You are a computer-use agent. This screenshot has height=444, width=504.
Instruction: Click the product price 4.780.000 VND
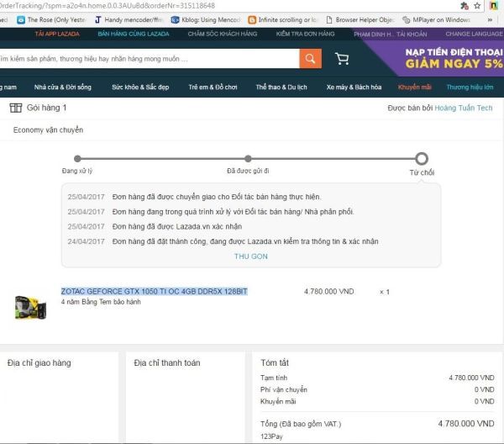328,292
